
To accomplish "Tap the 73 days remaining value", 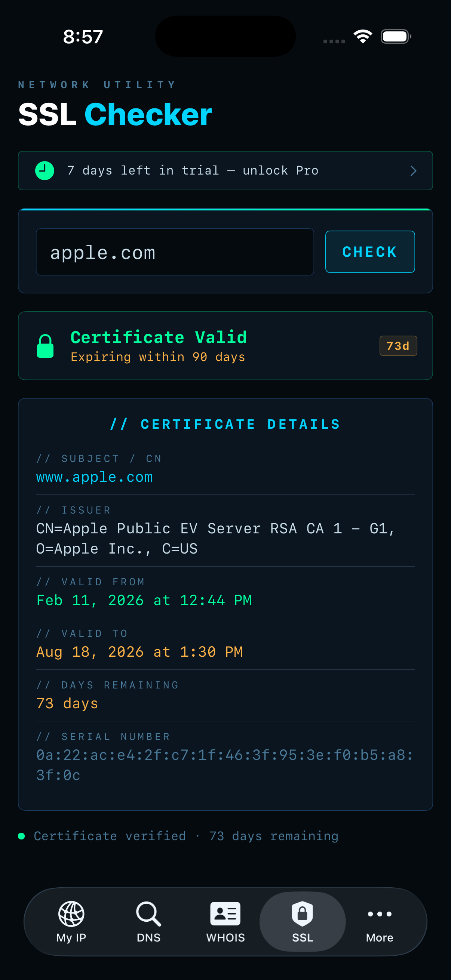I will point(67,703).
